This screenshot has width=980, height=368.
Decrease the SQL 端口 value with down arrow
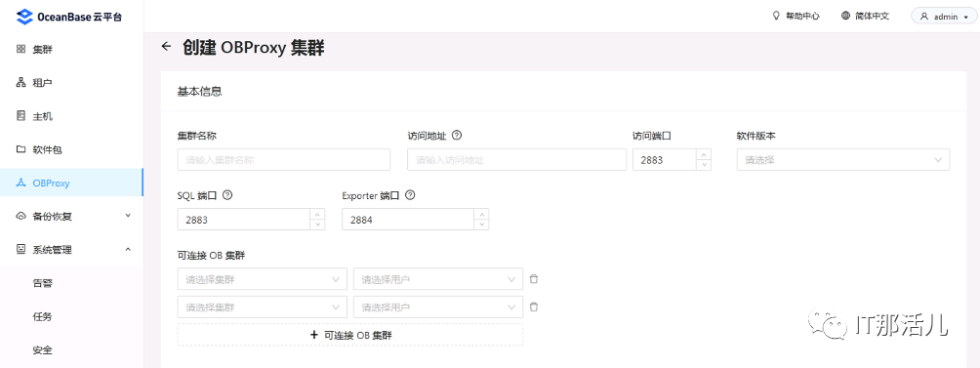click(x=317, y=225)
